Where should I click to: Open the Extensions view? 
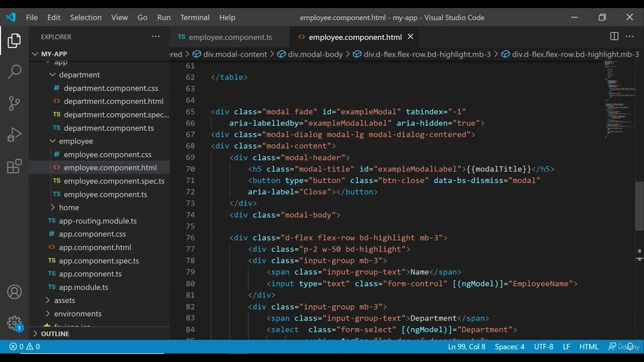pyautogui.click(x=14, y=166)
